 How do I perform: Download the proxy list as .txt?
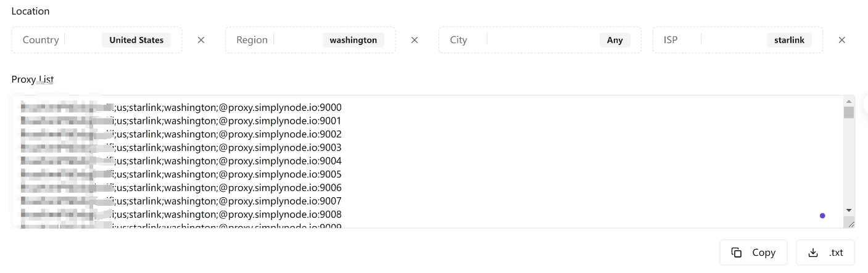click(x=825, y=253)
